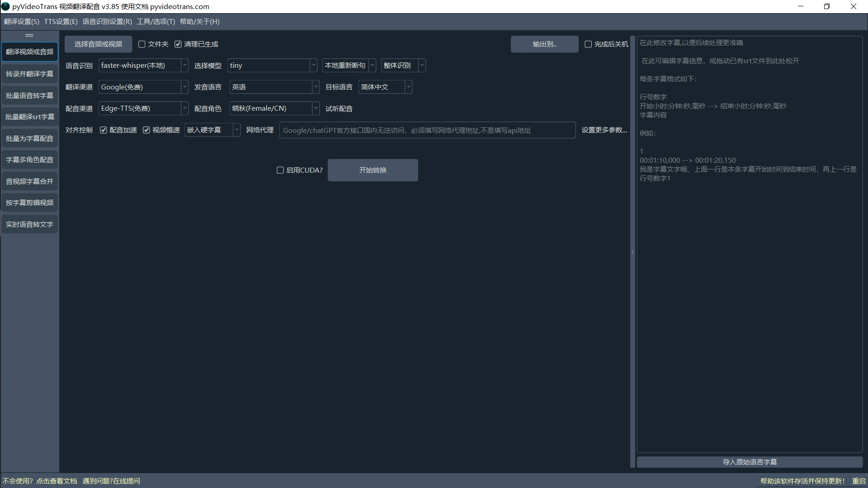Uncheck 配音加速 dubbing speed-up option
This screenshot has width=868, height=488.
coord(104,130)
